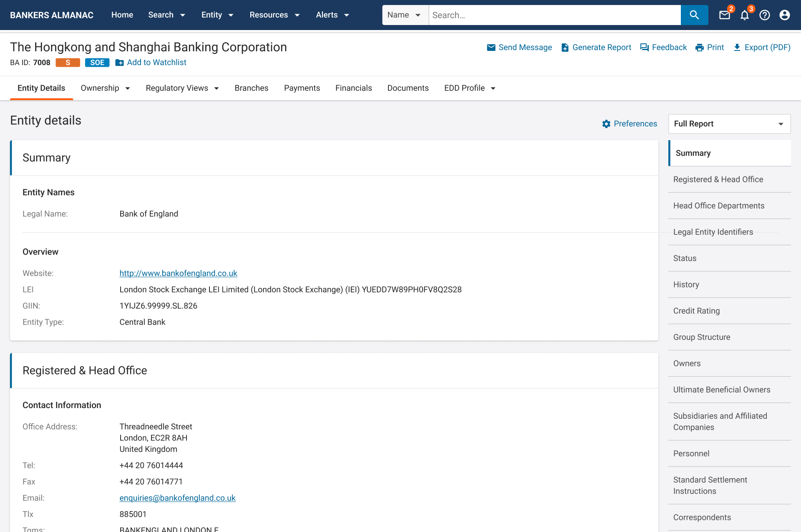Select the Central Bank entity type value
The height and width of the screenshot is (532, 801).
(x=142, y=322)
